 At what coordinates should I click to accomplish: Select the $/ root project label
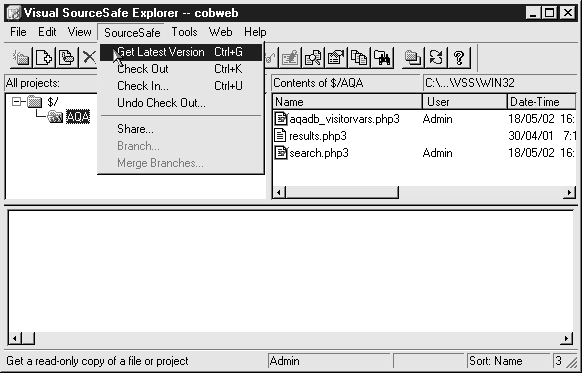tap(52, 101)
